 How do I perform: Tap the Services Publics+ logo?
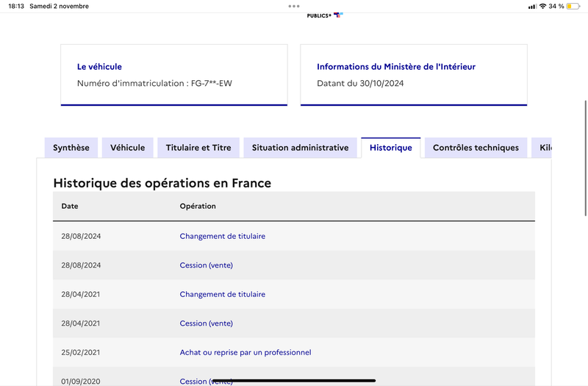(x=325, y=15)
